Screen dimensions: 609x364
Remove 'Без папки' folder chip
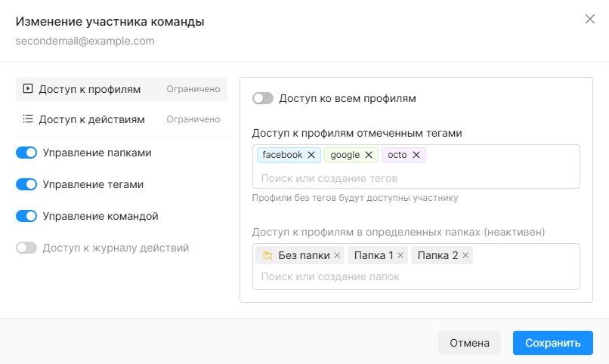pos(337,255)
